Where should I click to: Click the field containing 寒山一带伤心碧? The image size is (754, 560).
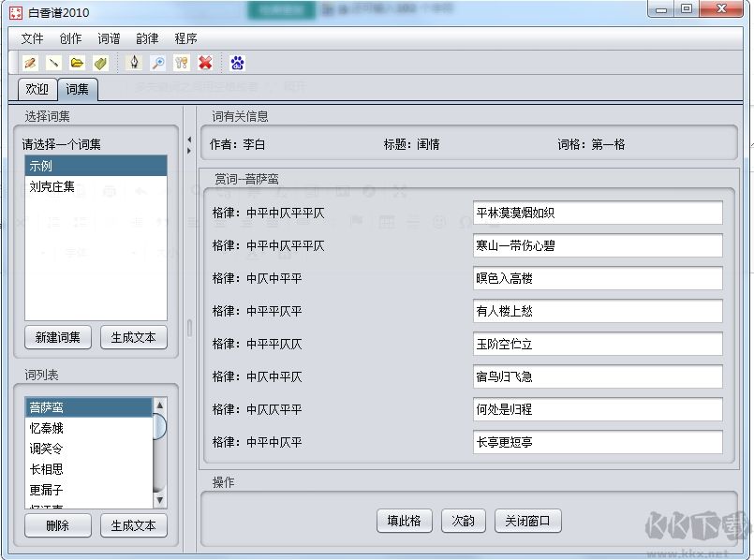point(598,245)
